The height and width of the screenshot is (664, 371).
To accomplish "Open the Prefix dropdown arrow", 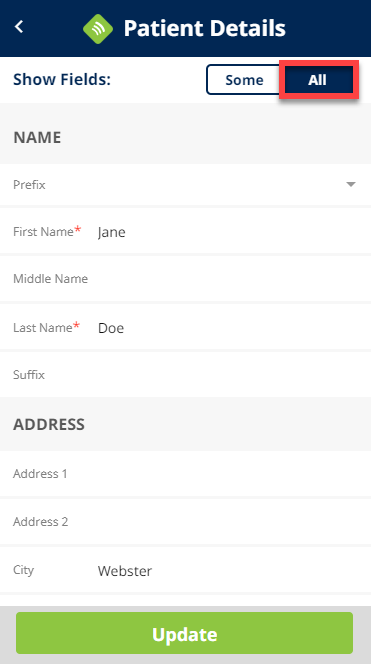I will [x=351, y=184].
